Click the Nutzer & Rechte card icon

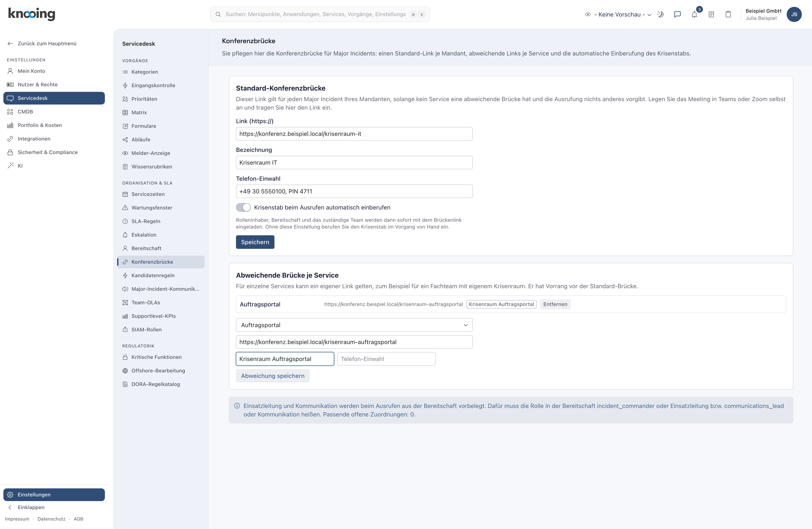[x=10, y=84]
